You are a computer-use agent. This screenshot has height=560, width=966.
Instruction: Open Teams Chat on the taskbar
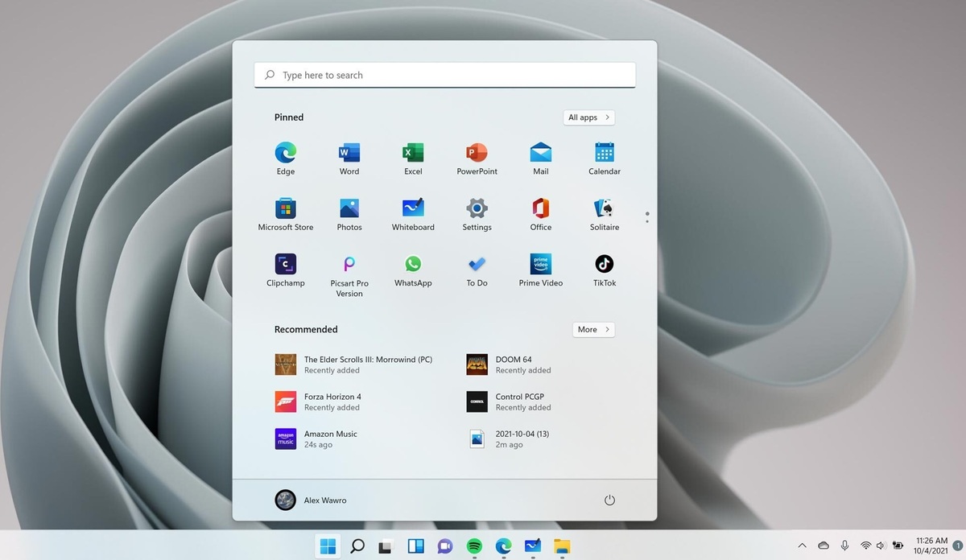click(x=445, y=546)
